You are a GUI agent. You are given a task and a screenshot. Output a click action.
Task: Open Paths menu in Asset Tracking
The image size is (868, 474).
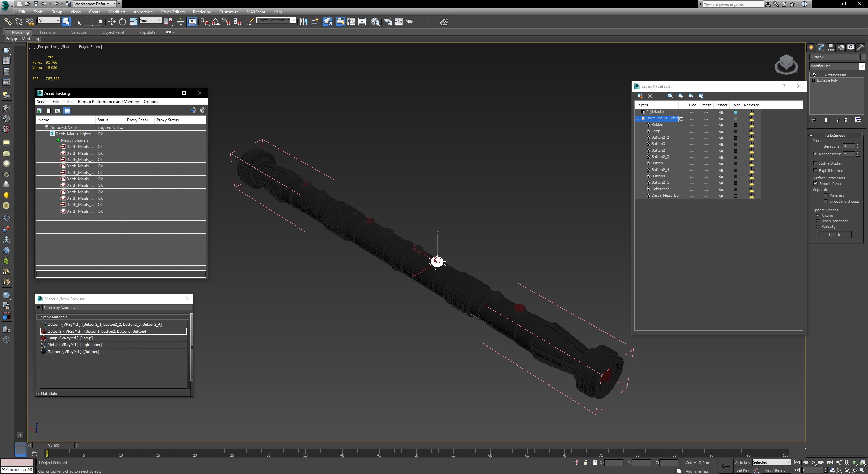click(x=68, y=102)
